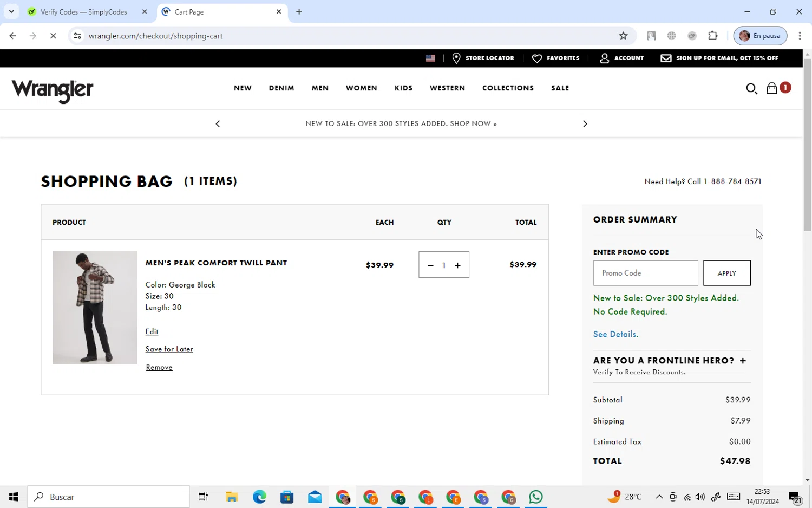Open Chrome extensions puzzle icon
The height and width of the screenshot is (508, 812).
713,36
